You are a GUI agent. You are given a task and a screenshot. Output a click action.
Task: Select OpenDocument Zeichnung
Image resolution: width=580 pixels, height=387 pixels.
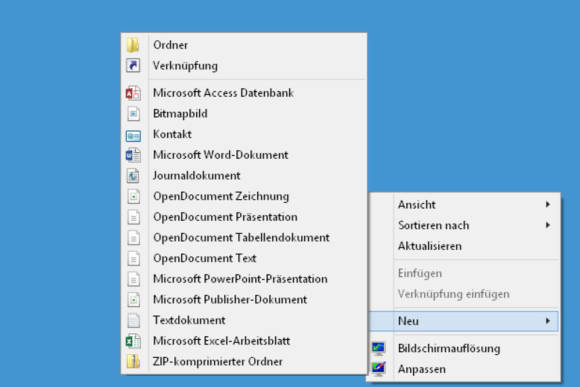tap(244, 196)
